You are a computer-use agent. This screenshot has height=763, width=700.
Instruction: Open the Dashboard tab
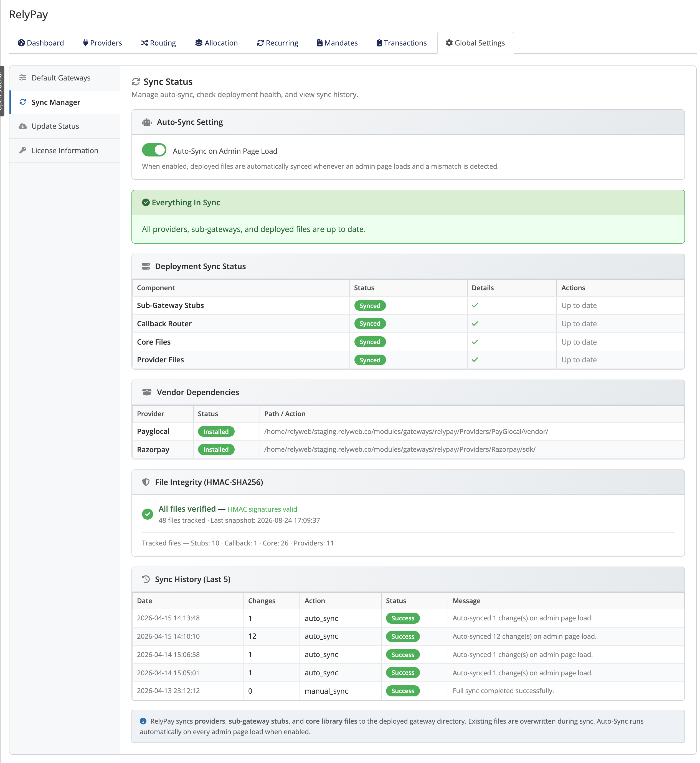tap(41, 43)
